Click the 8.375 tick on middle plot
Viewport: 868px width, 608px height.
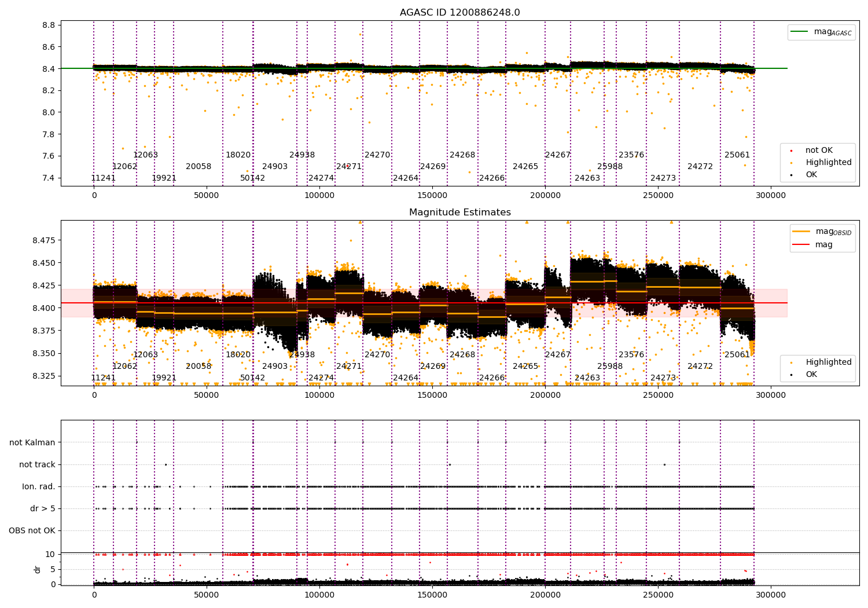coord(43,331)
